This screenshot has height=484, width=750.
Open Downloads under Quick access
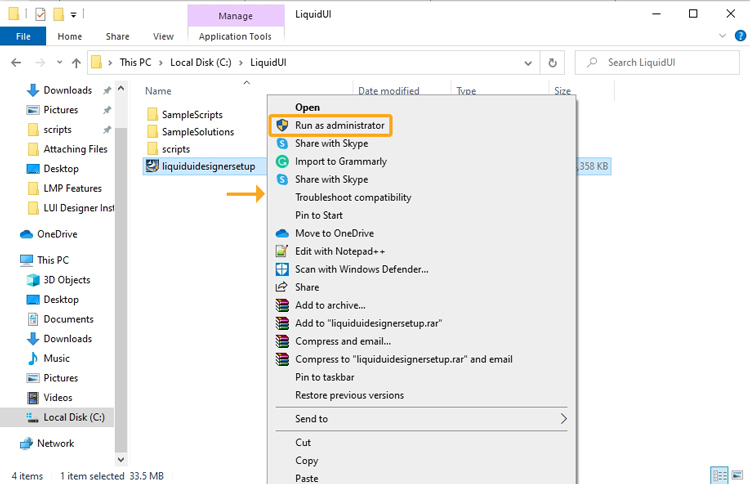[67, 90]
